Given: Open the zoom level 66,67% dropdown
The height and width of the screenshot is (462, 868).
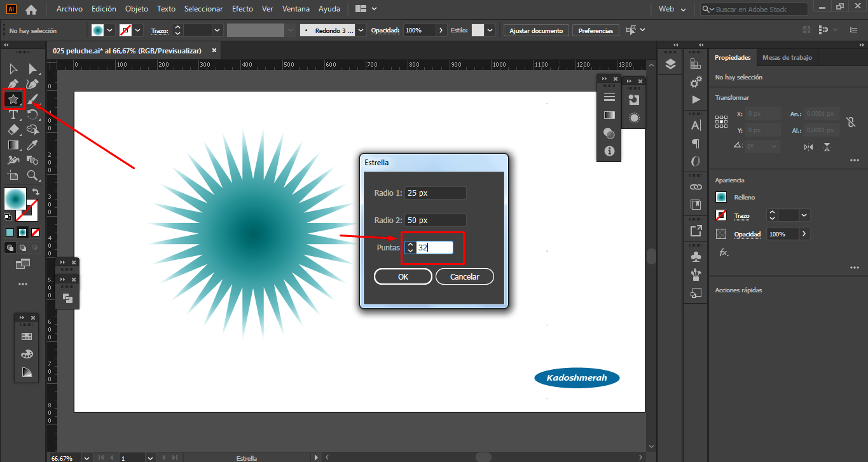Looking at the screenshot, I should [x=88, y=458].
